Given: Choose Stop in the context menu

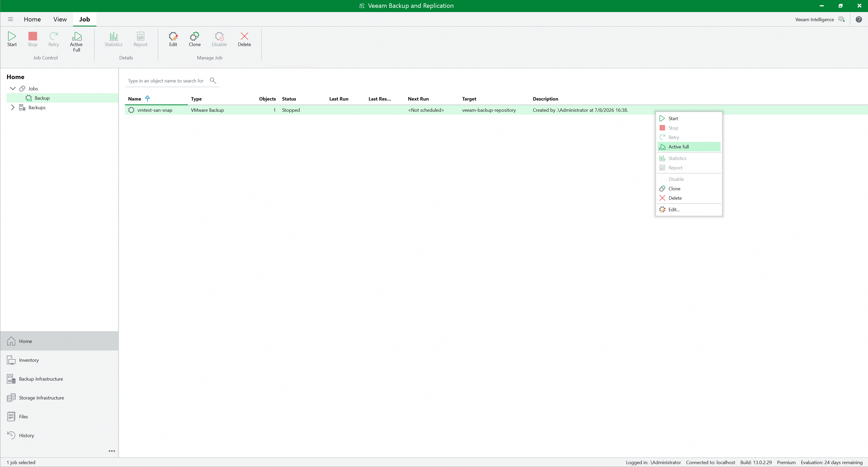Looking at the screenshot, I should coord(689,128).
